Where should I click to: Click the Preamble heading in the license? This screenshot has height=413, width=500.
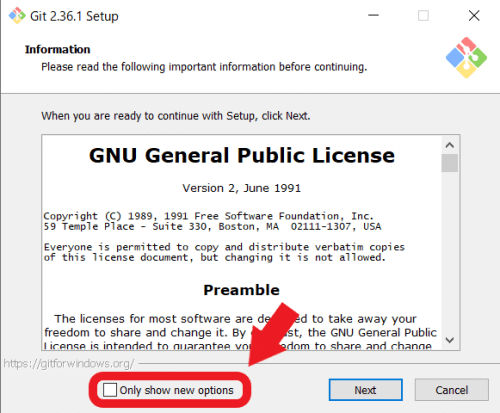point(241,290)
